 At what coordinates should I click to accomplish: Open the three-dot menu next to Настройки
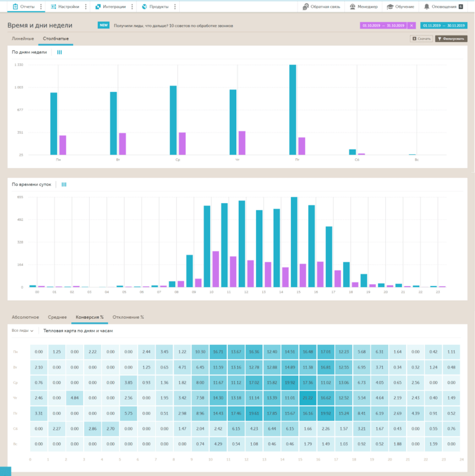tap(85, 7)
